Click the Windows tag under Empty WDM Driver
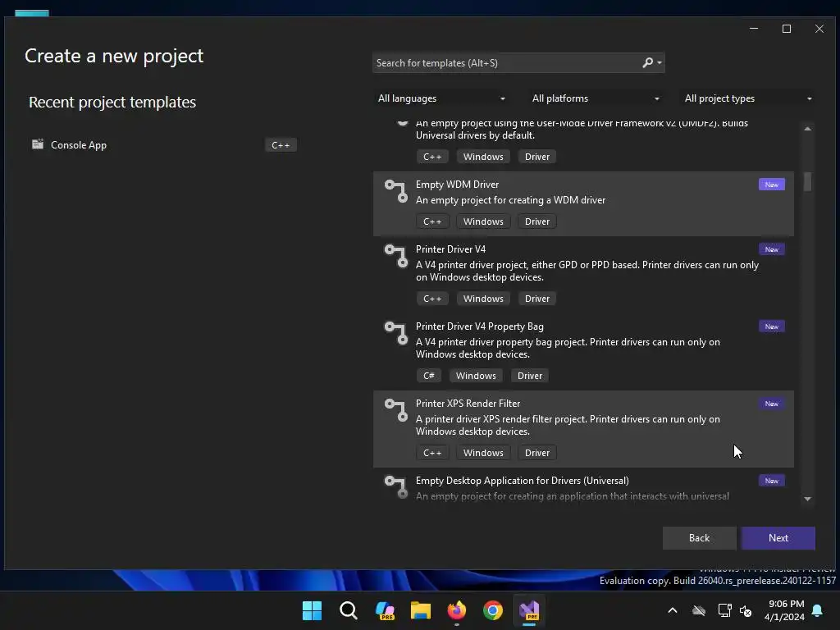840x630 pixels. (483, 221)
